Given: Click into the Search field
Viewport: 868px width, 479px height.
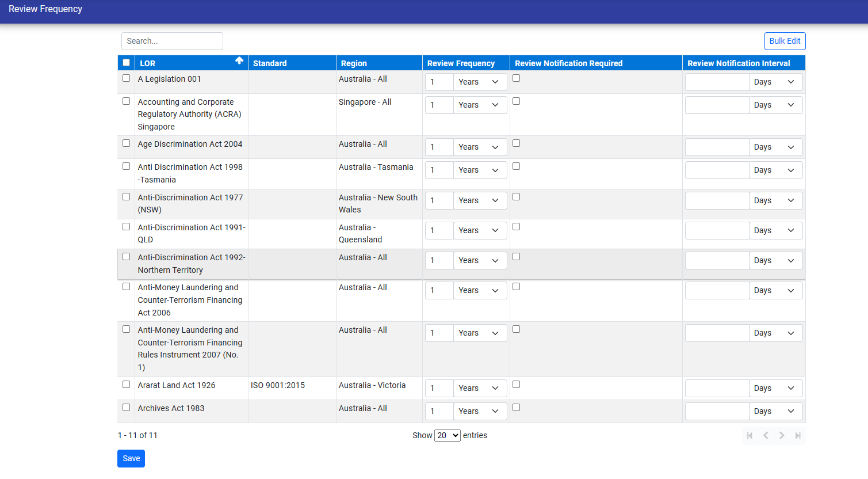Looking at the screenshot, I should click(172, 41).
